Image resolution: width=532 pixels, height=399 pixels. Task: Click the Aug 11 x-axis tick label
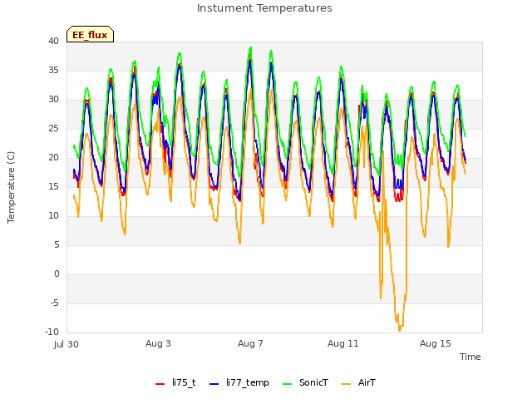pos(343,343)
